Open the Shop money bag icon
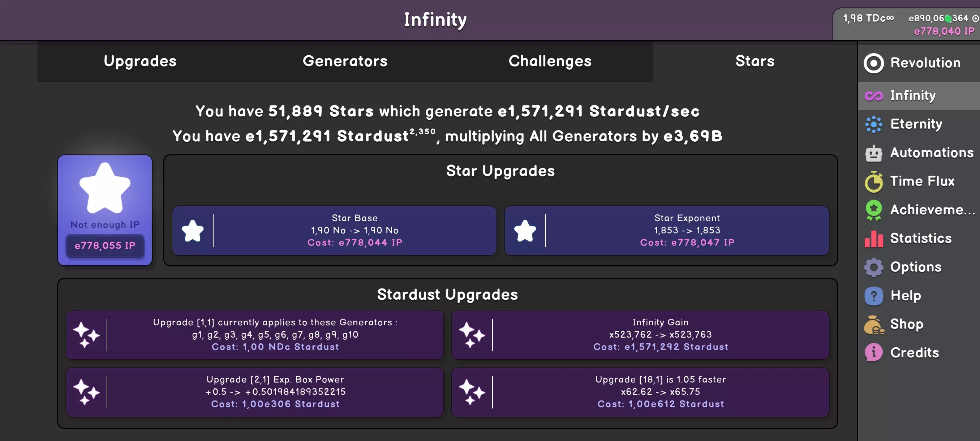The width and height of the screenshot is (980, 441). point(873,325)
